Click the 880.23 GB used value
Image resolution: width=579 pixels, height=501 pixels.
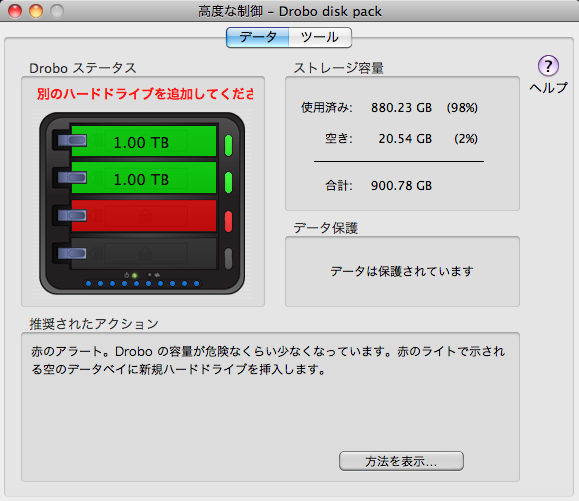coord(401,108)
